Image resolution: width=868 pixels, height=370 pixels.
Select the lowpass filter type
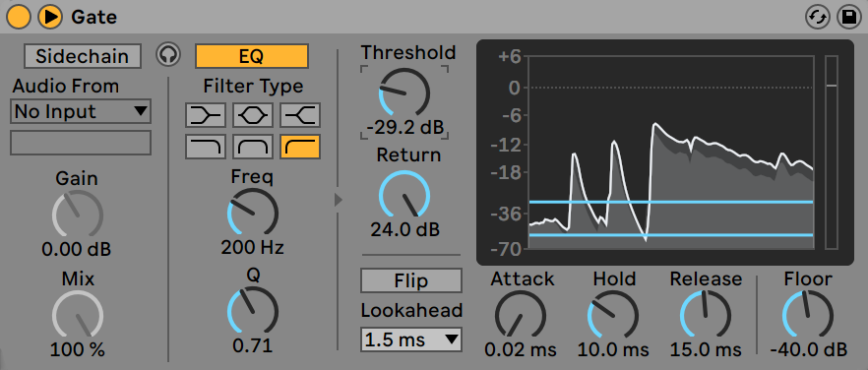tap(206, 147)
